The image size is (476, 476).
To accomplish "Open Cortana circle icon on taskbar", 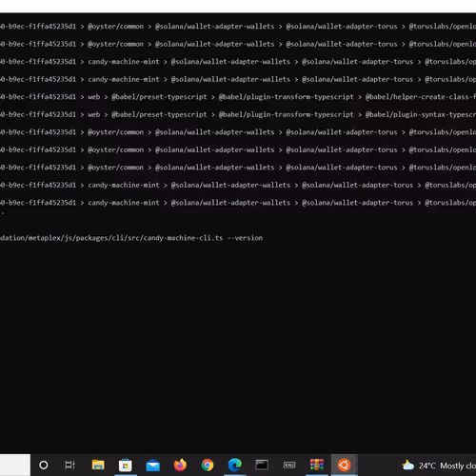I will coord(44,466).
